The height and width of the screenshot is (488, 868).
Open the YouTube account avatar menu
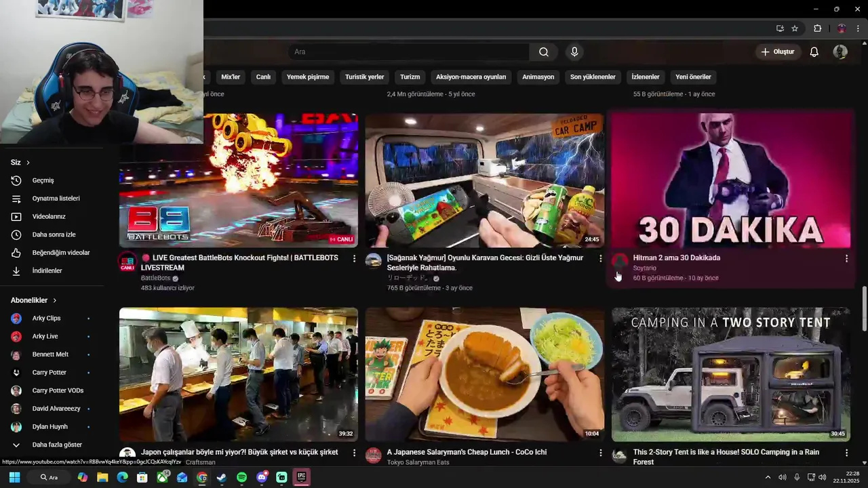click(x=840, y=52)
